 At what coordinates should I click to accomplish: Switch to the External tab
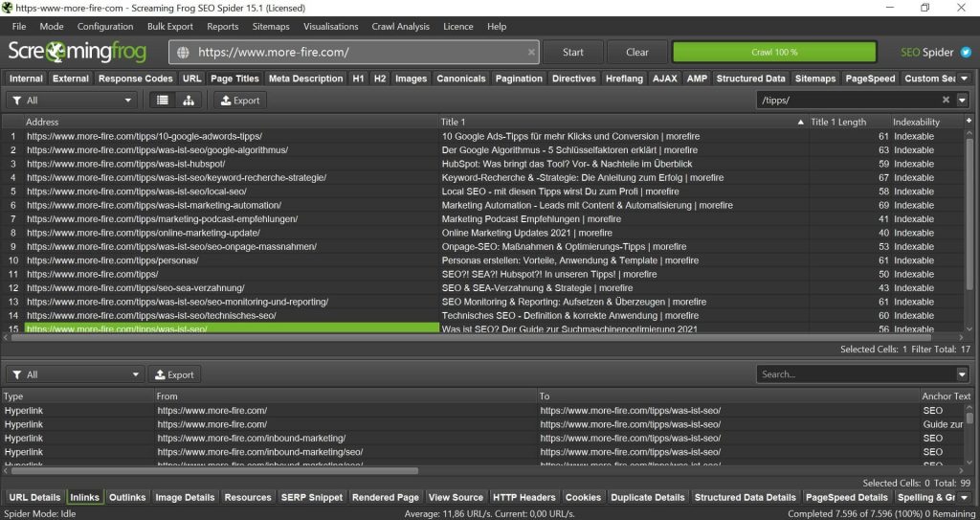(x=71, y=79)
